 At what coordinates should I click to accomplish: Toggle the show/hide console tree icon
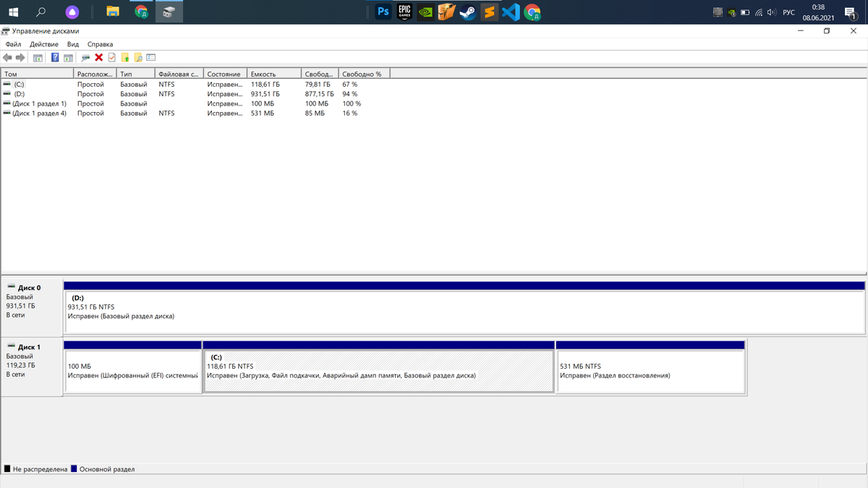(38, 57)
